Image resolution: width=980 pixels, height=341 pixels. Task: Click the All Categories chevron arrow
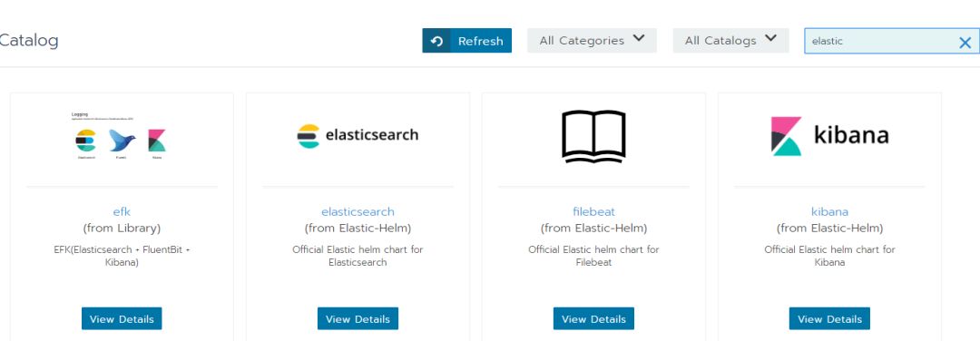(x=638, y=39)
